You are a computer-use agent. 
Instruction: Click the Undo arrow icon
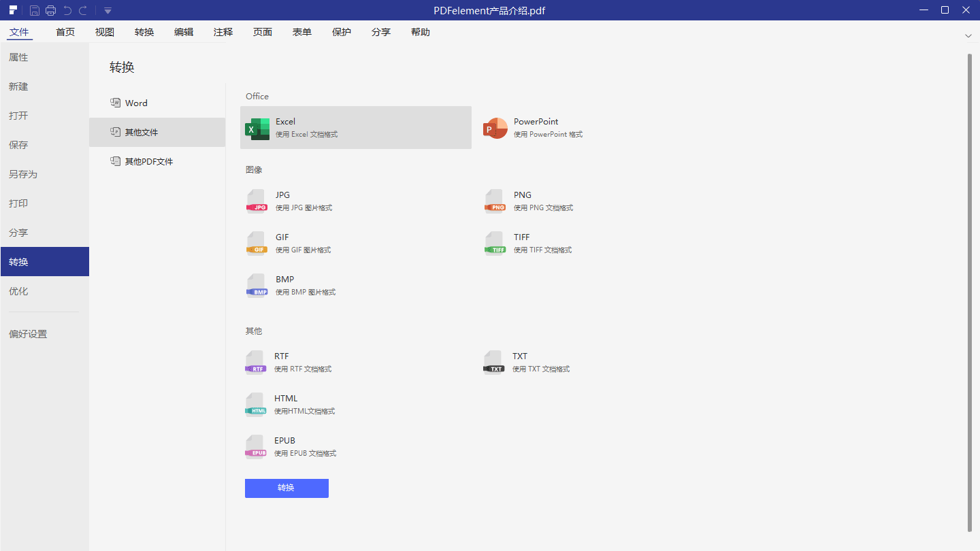67,10
